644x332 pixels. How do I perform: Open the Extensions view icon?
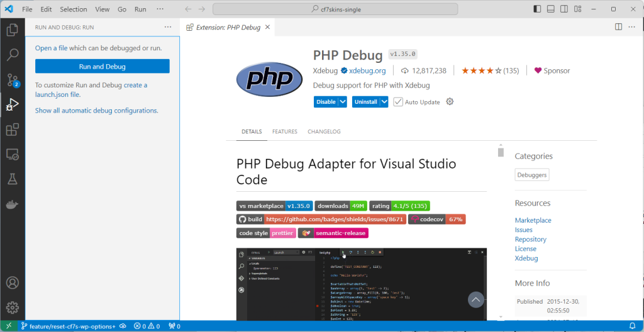12,130
